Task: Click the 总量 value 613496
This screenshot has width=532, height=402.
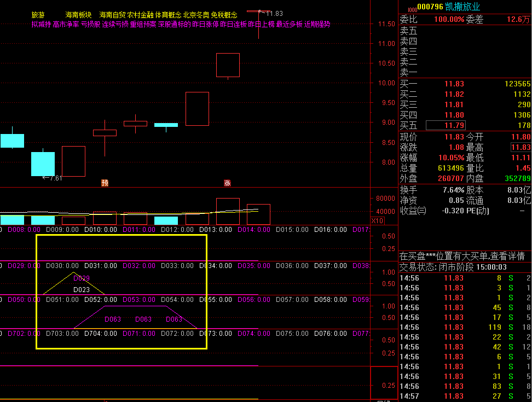Action: (451, 168)
